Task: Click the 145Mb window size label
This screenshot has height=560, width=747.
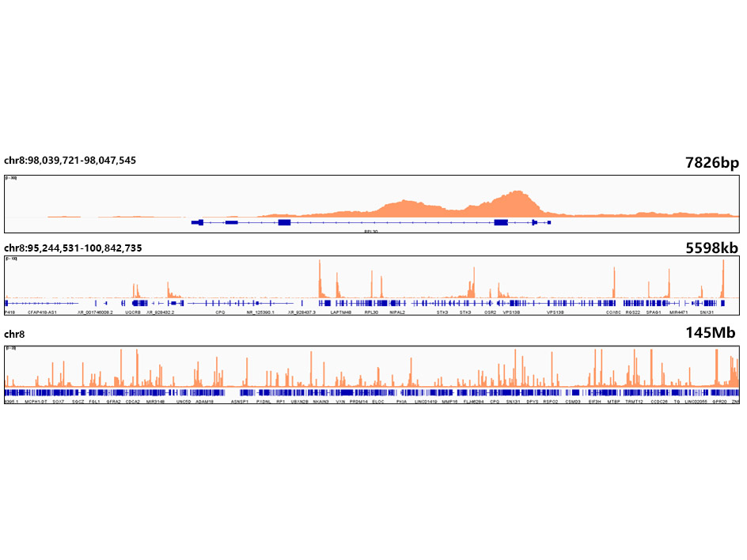Action: click(711, 334)
